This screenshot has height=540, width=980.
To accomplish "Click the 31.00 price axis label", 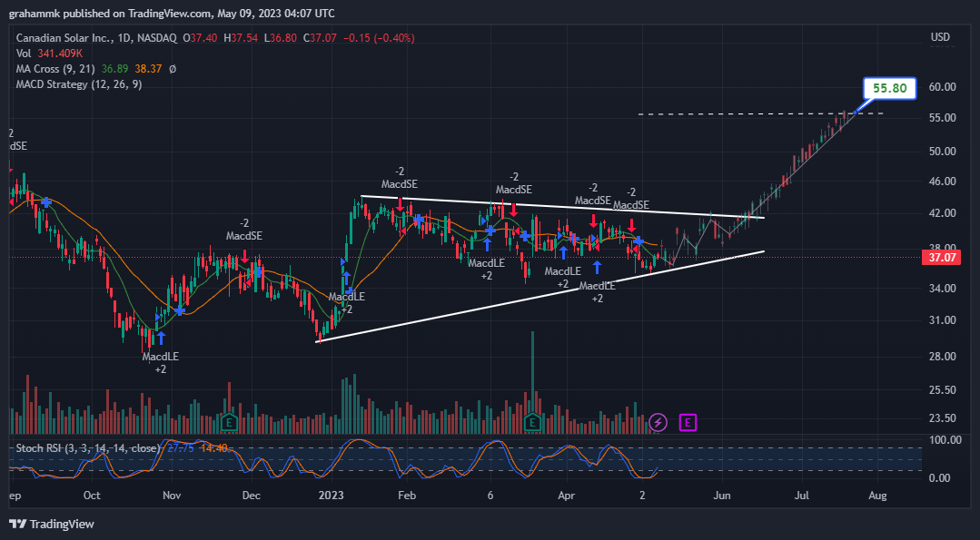I will click(x=942, y=320).
